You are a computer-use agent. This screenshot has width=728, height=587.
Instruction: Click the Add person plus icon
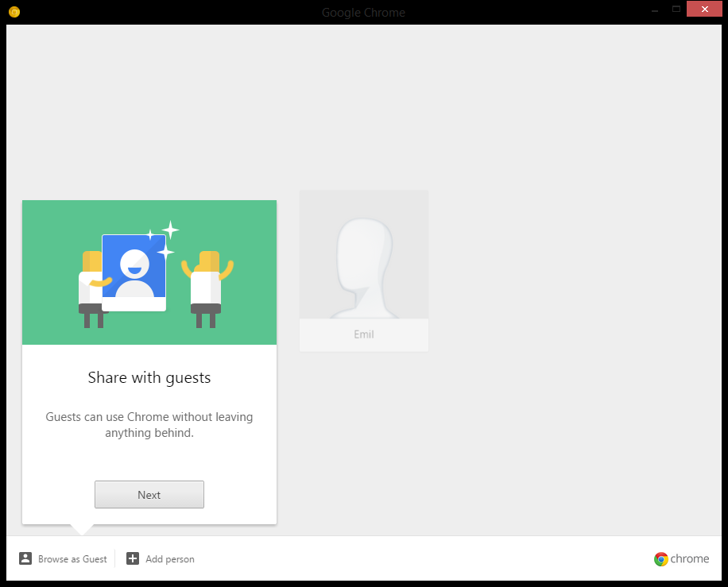pos(133,558)
